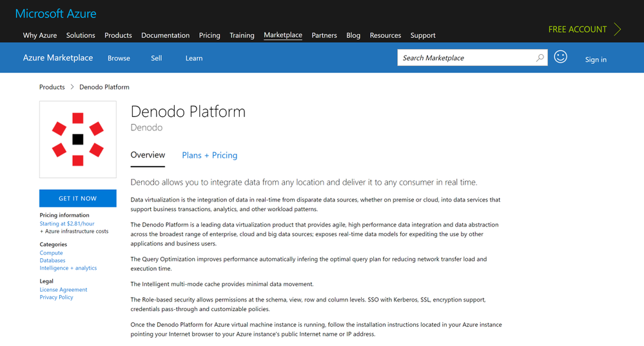Go to Products in the breadcrumb
The height and width of the screenshot is (346, 644).
click(52, 86)
